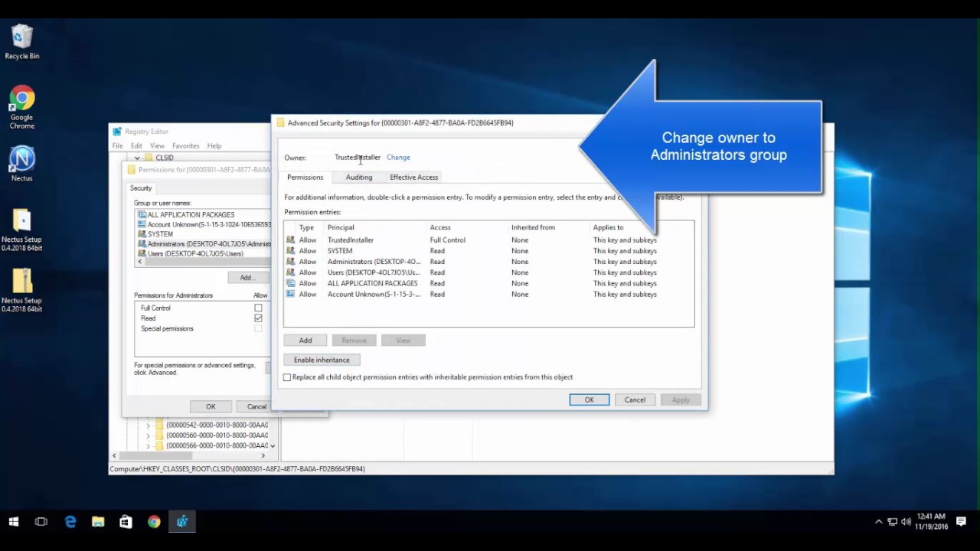Open Edit menu in Registry Editor
The image size is (980, 551).
136,145
